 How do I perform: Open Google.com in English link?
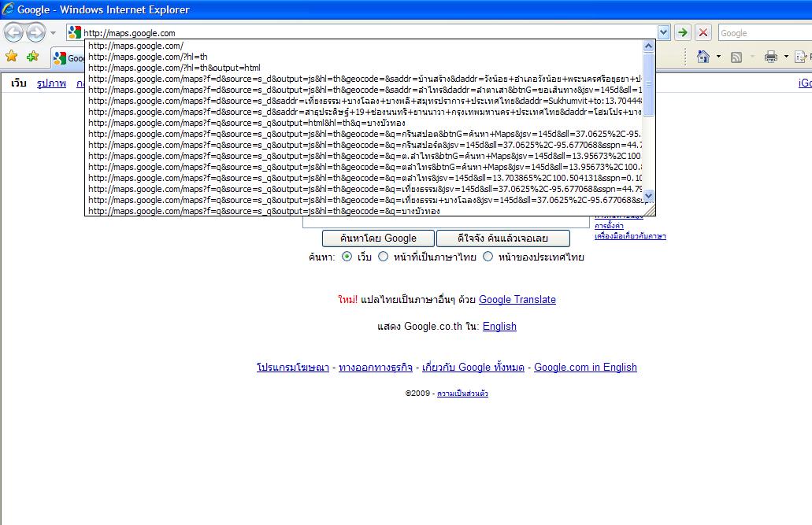point(586,367)
